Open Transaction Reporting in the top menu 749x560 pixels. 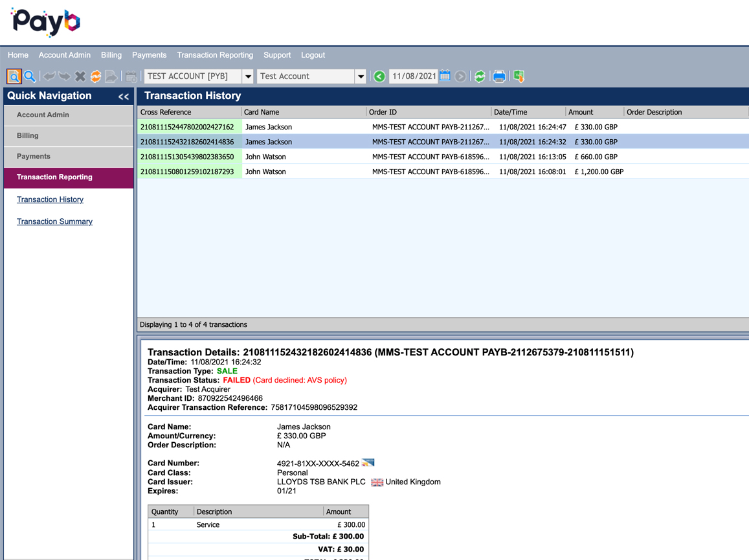pos(215,55)
